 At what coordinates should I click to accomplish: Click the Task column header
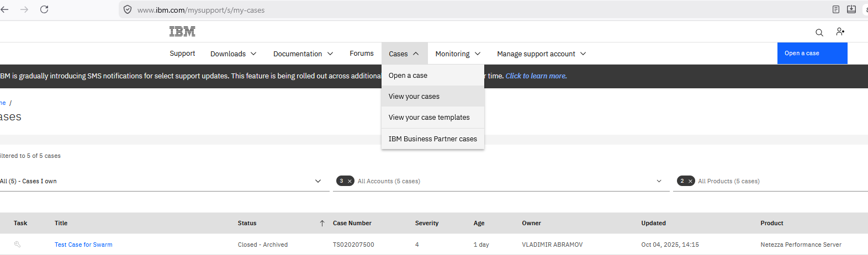coord(20,223)
